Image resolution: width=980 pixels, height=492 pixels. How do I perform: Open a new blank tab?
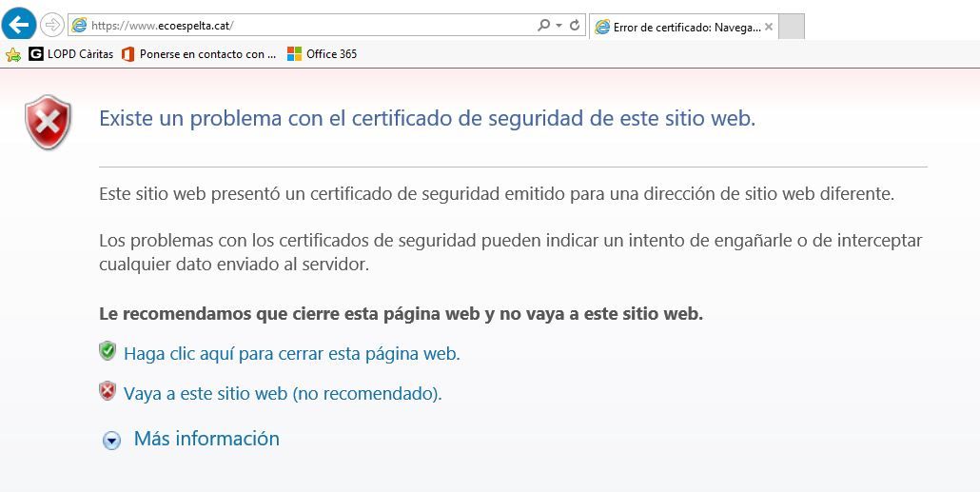point(792,27)
